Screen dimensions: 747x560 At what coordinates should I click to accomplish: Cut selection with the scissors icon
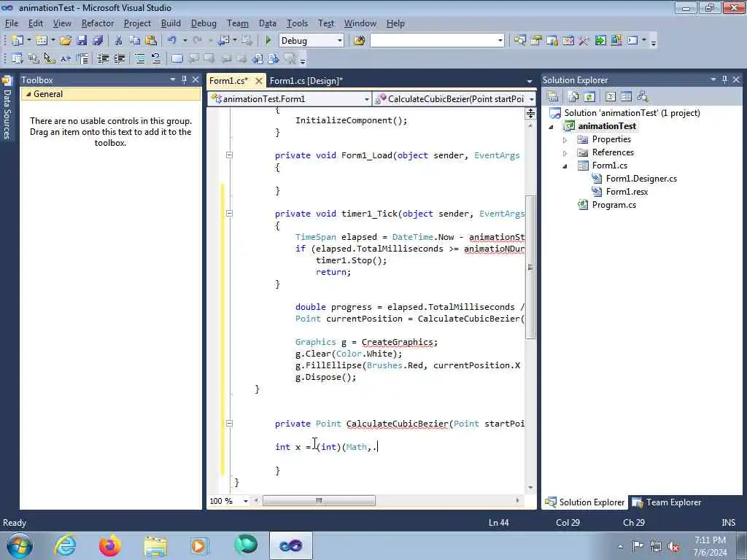[x=119, y=41]
